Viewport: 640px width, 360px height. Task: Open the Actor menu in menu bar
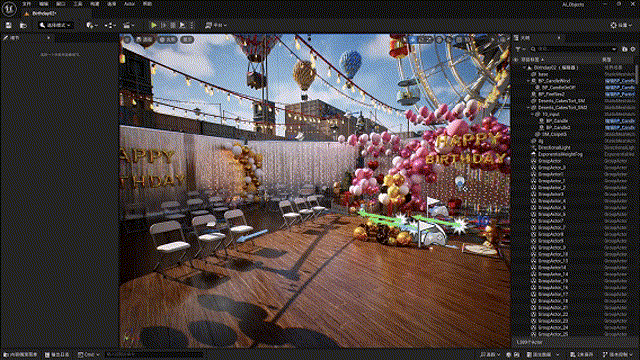(x=129, y=4)
